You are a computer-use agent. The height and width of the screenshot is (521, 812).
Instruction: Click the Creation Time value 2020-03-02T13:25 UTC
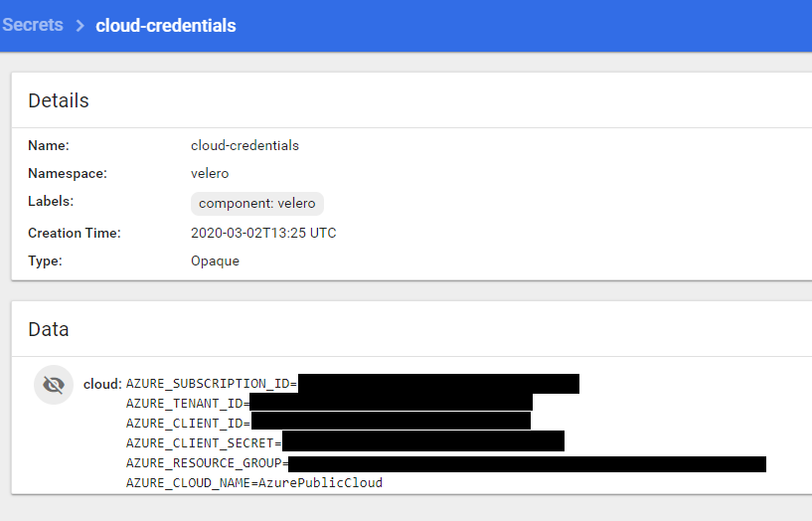pos(263,233)
